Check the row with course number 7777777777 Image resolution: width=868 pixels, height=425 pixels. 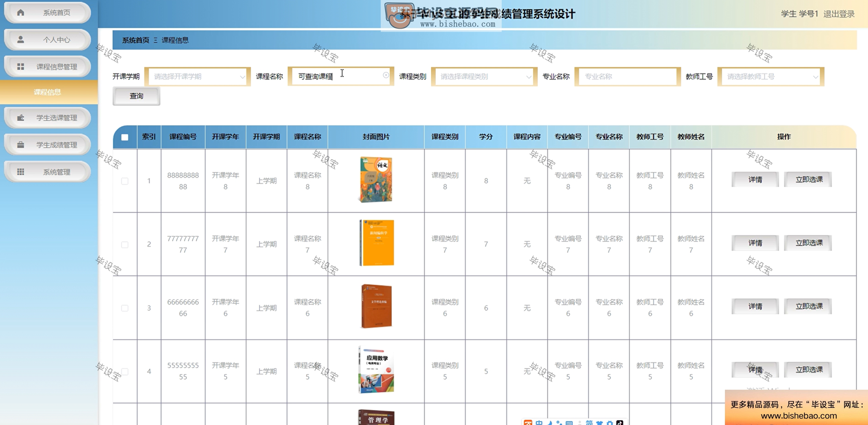click(x=125, y=245)
